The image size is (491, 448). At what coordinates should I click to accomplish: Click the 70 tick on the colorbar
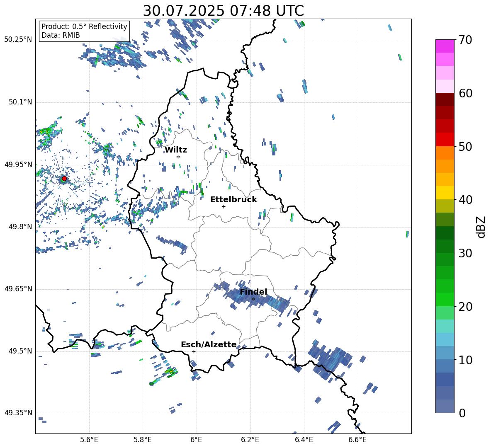pyautogui.click(x=465, y=40)
